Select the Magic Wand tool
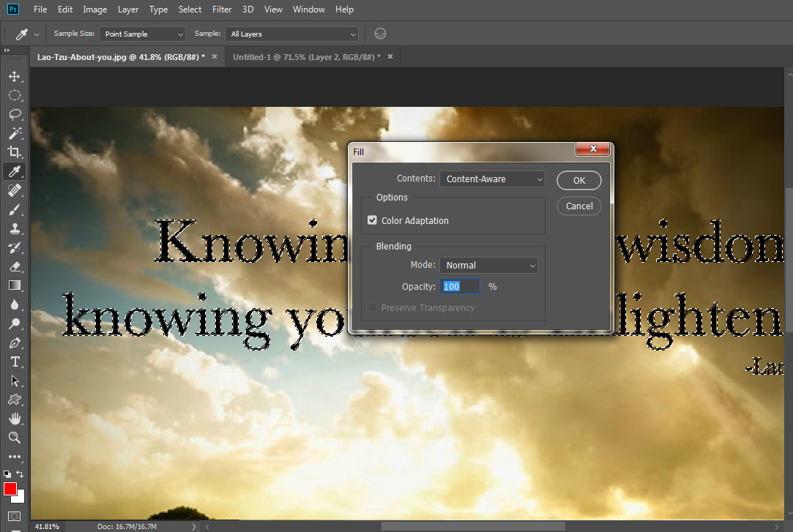Image resolution: width=793 pixels, height=532 pixels. (15, 133)
